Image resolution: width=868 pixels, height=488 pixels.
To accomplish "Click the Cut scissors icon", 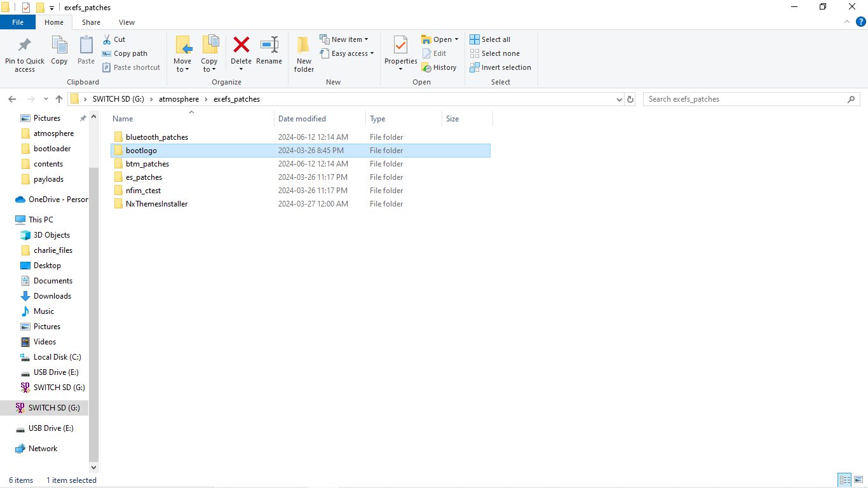I will (107, 39).
